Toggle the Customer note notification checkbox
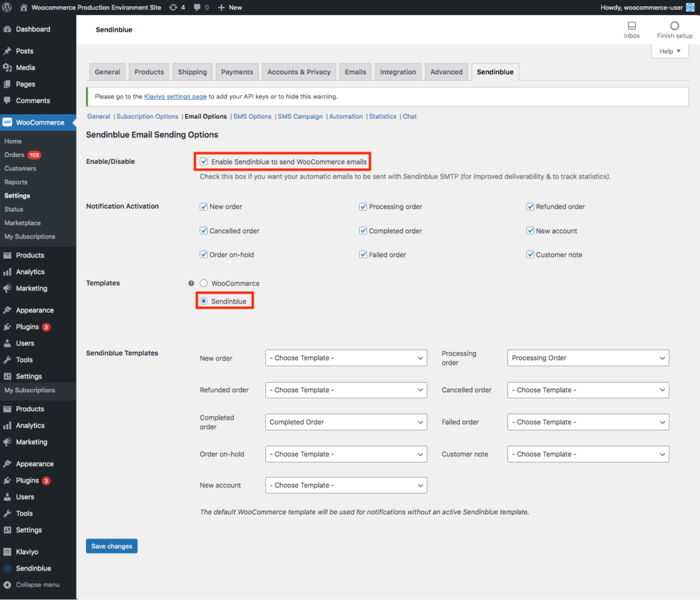Viewport: 700px width, 600px height. (x=530, y=254)
